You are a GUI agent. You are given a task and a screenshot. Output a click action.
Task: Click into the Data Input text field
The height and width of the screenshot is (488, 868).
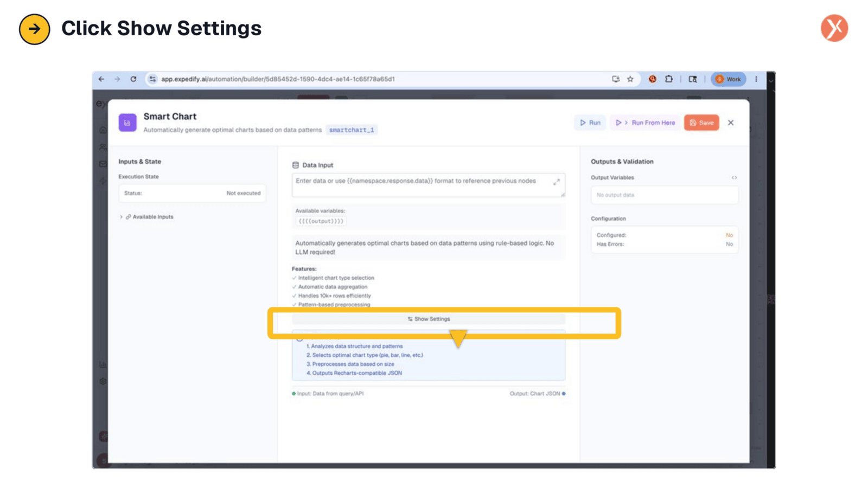point(429,185)
